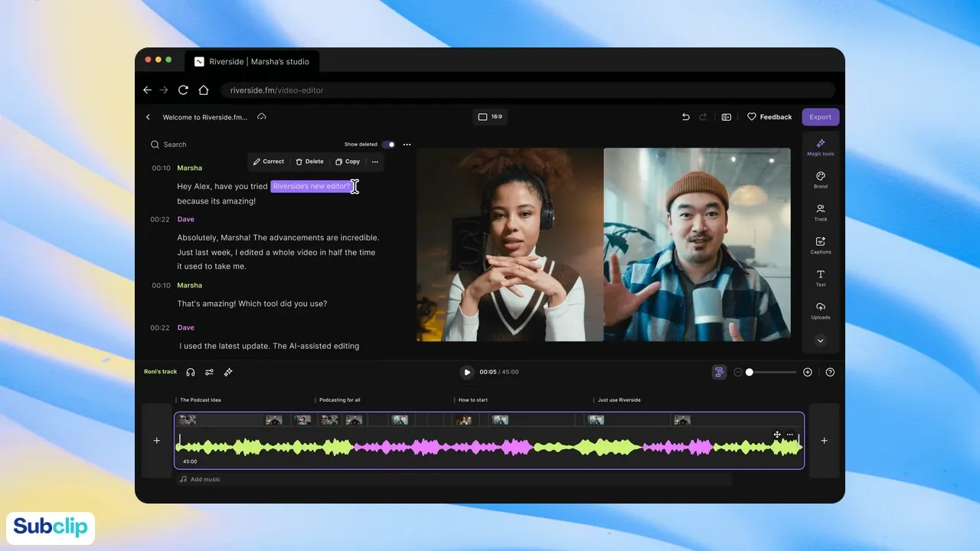Viewport: 980px width, 551px height.
Task: Click Correct in the selection toolbar
Action: point(269,161)
